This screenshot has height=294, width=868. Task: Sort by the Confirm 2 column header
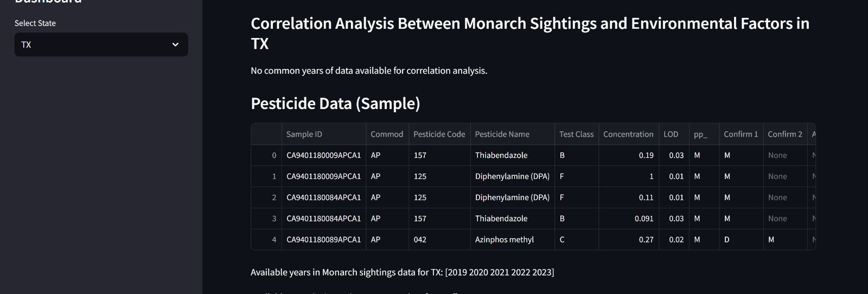pyautogui.click(x=784, y=134)
